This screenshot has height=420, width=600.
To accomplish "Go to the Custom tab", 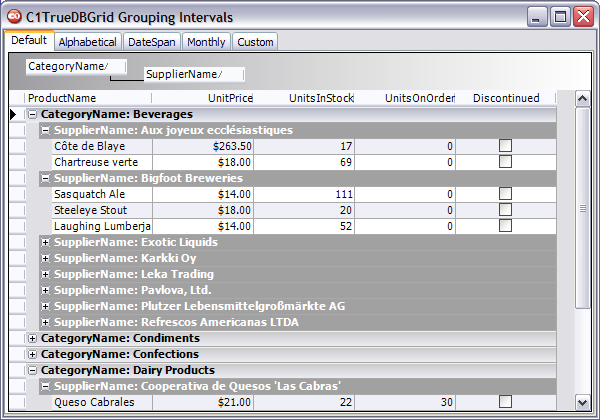I will point(255,42).
